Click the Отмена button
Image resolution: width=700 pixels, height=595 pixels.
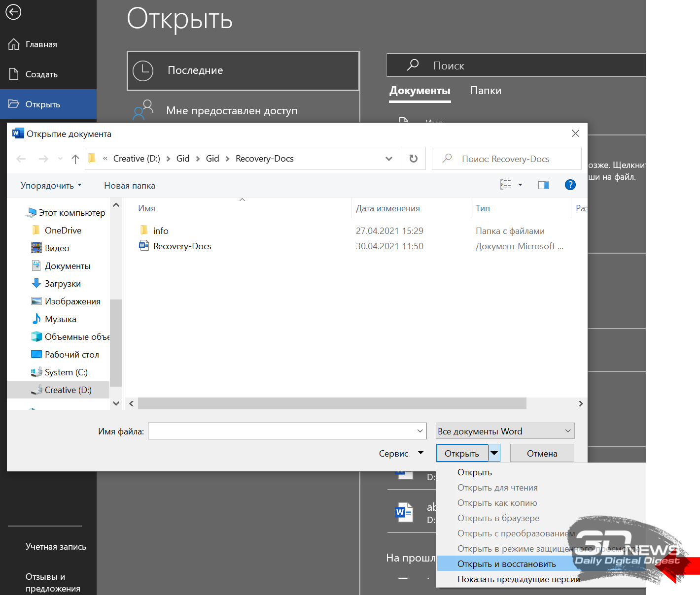point(542,453)
